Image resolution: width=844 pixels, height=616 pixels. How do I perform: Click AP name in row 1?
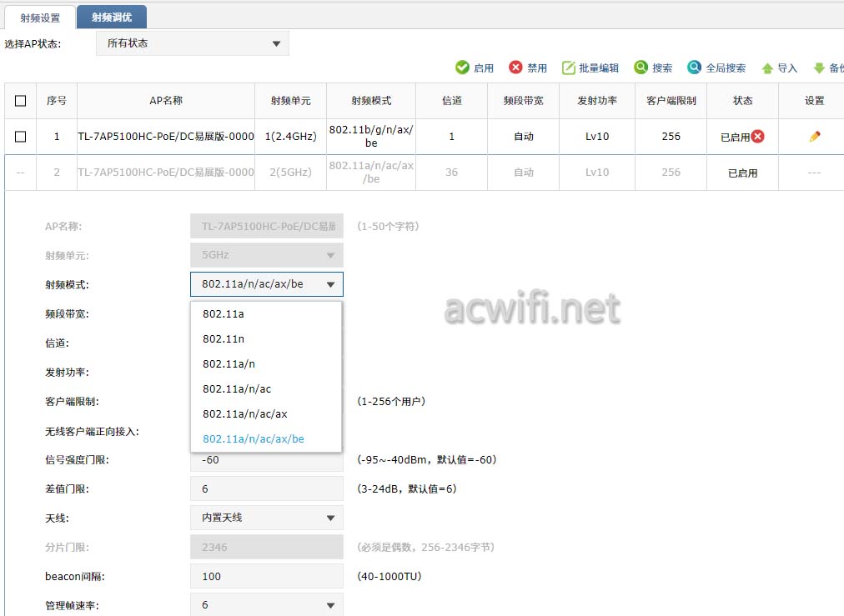click(x=166, y=137)
